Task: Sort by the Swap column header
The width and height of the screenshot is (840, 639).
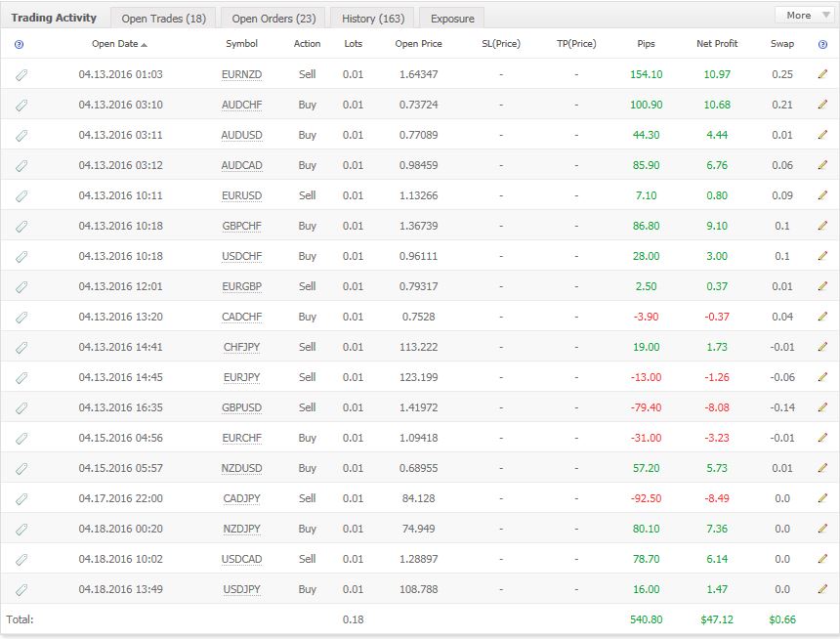Action: pyautogui.click(x=782, y=44)
